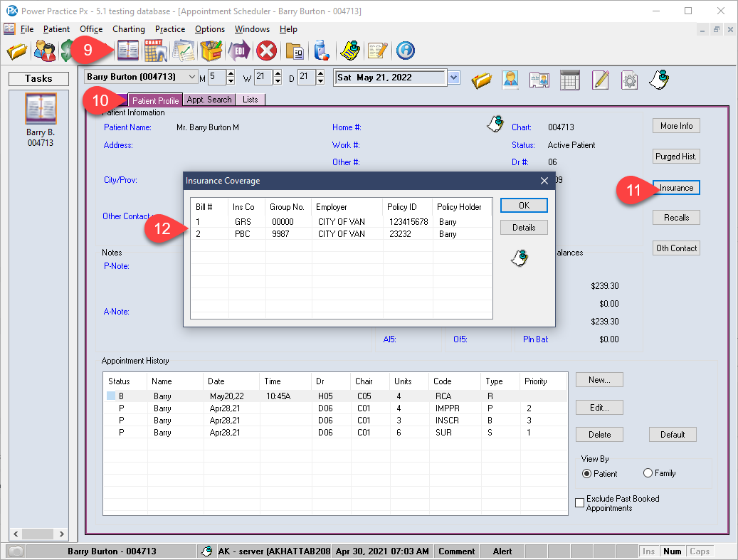The image size is (738, 560).
Task: Open the Appointment Scheduler book toolbar icon
Action: coord(128,51)
